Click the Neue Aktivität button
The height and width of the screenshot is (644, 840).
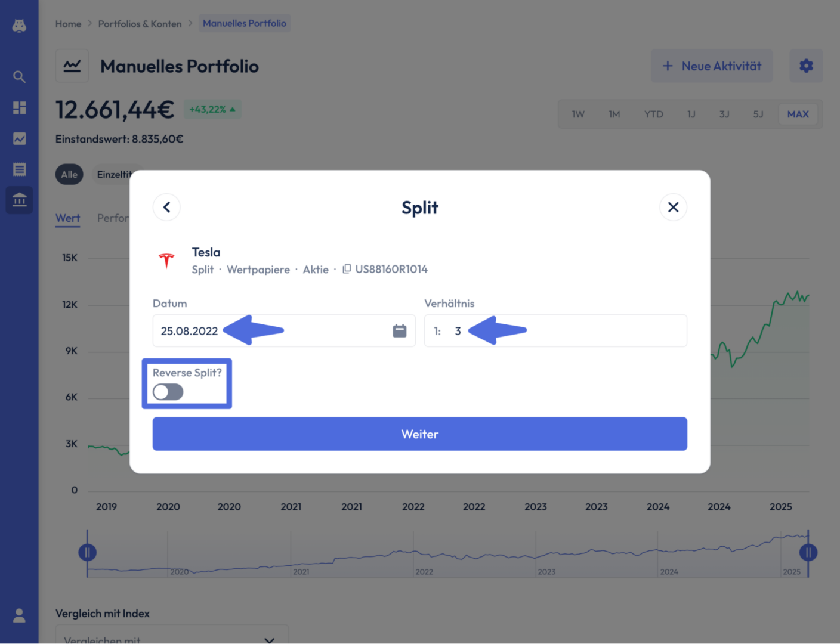pos(711,66)
